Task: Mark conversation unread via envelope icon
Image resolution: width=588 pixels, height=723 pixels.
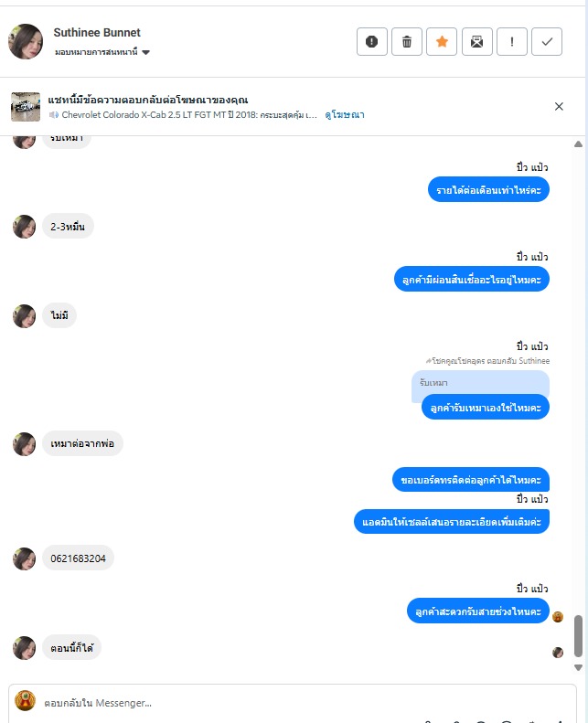Action: click(x=476, y=41)
